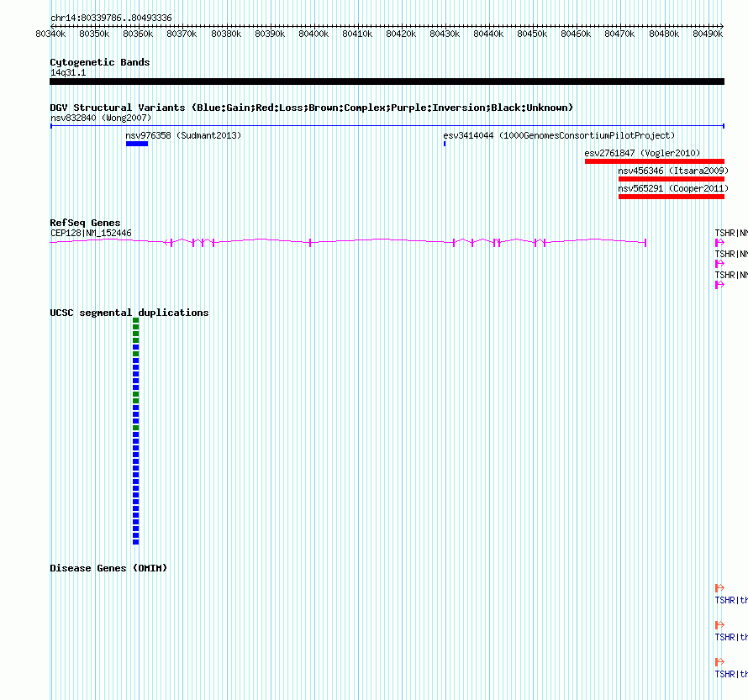Select the blue nsv976358 gain bar
The image size is (748, 700).
coord(137,144)
